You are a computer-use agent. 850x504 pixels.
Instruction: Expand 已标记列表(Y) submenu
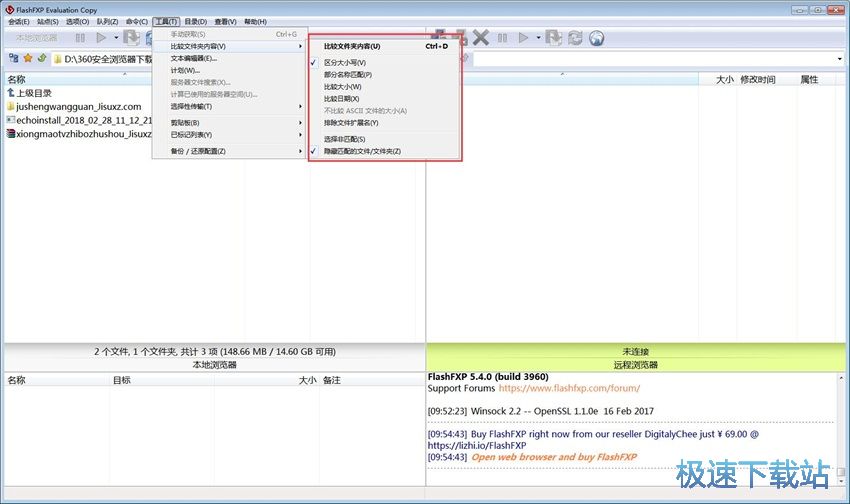click(230, 135)
